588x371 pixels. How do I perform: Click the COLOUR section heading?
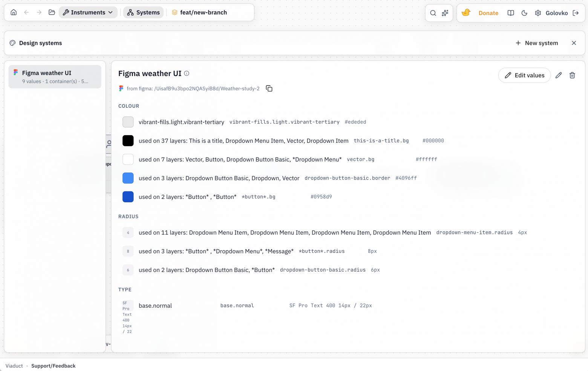coord(129,106)
